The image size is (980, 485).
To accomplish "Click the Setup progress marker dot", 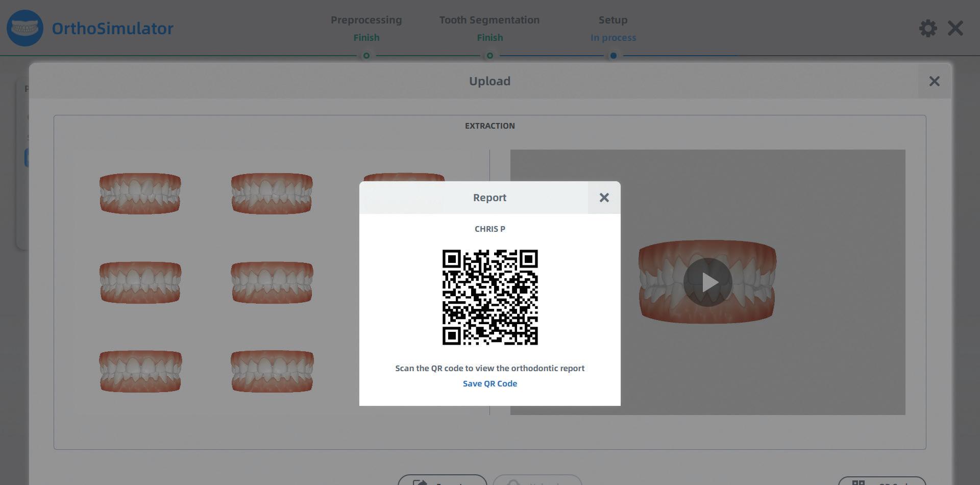I will coord(614,56).
